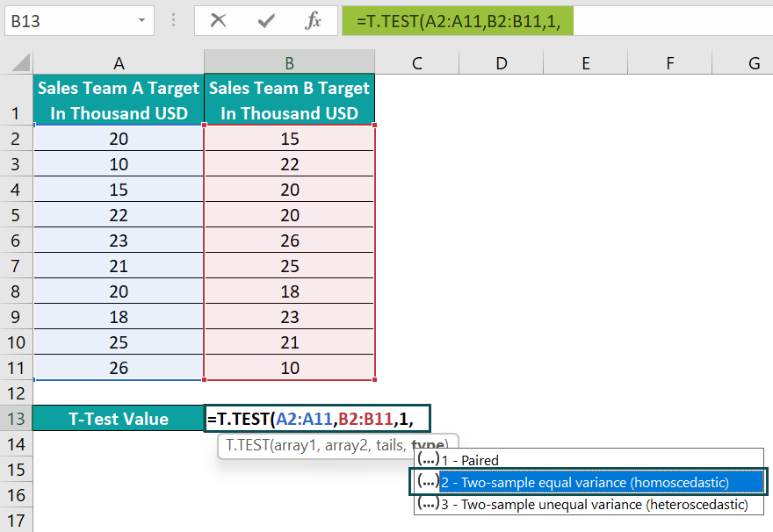Select column header B
Viewport: 773px width, 532px height.
[289, 62]
